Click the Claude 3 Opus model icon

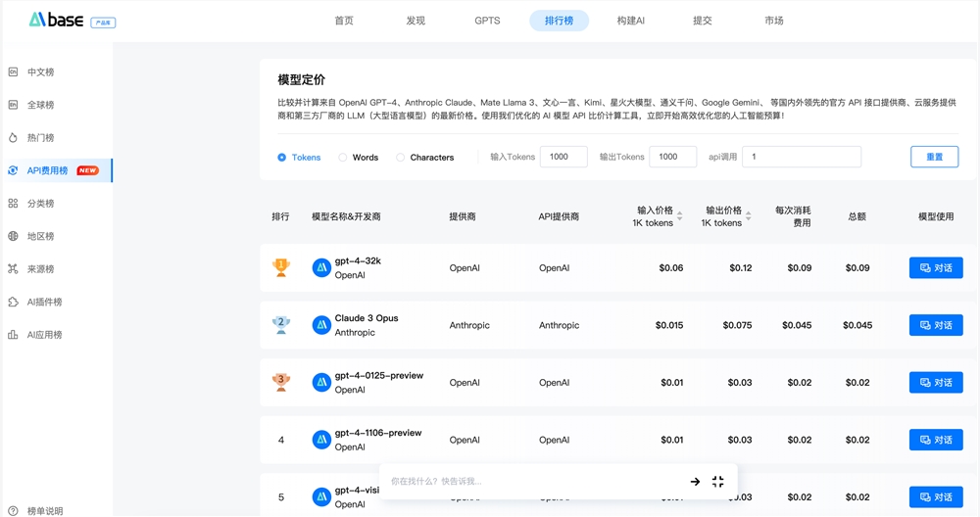[320, 325]
